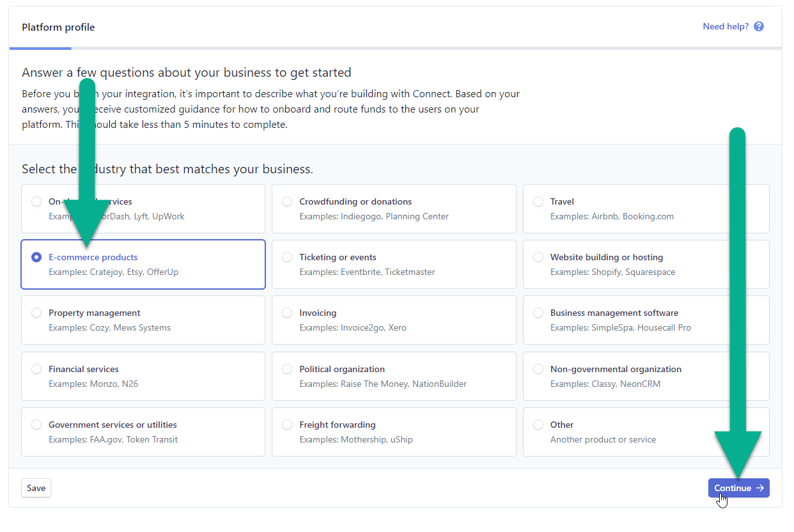Click 'Examples: Classy, NeonCRM' text
The image size is (794, 532).
tap(605, 384)
